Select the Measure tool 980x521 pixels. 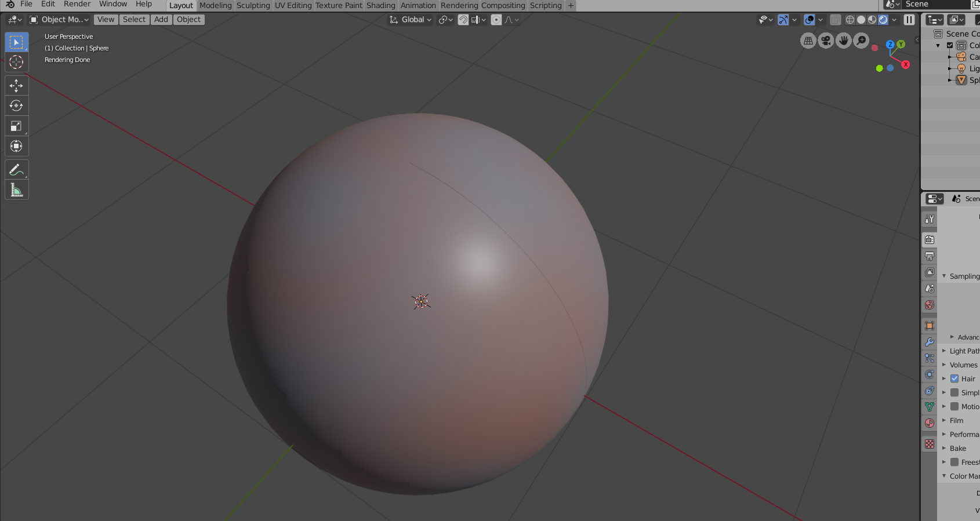[16, 190]
